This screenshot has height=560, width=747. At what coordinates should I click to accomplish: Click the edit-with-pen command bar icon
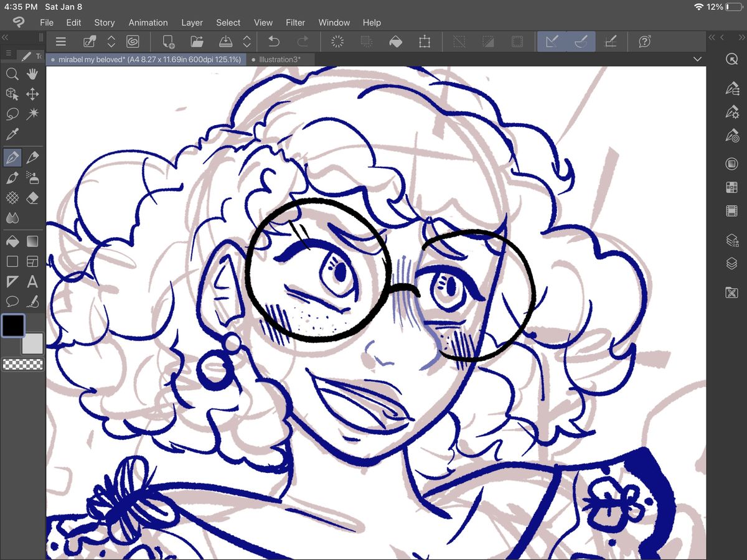coord(90,42)
